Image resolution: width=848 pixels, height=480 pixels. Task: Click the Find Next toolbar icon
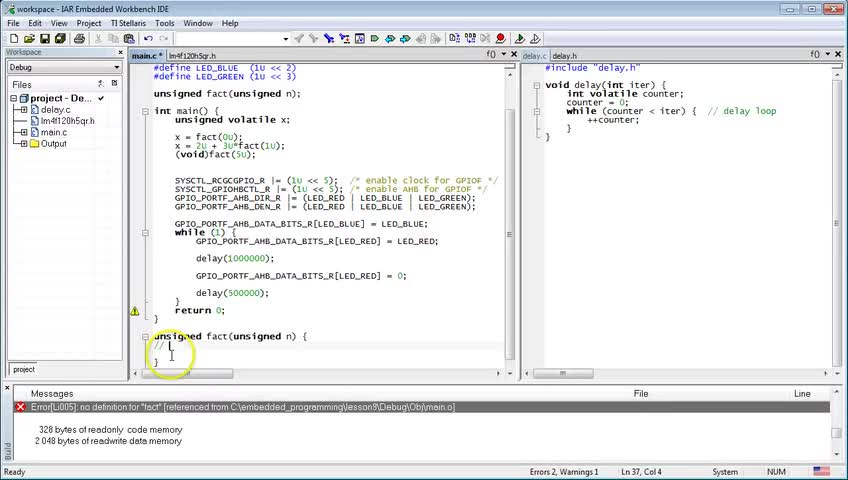314,38
